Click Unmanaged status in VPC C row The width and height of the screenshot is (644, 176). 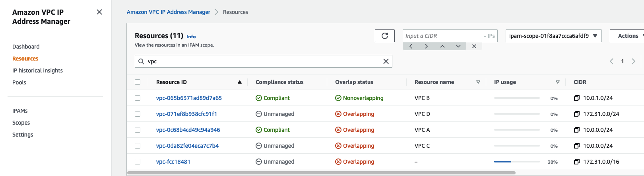(275, 146)
